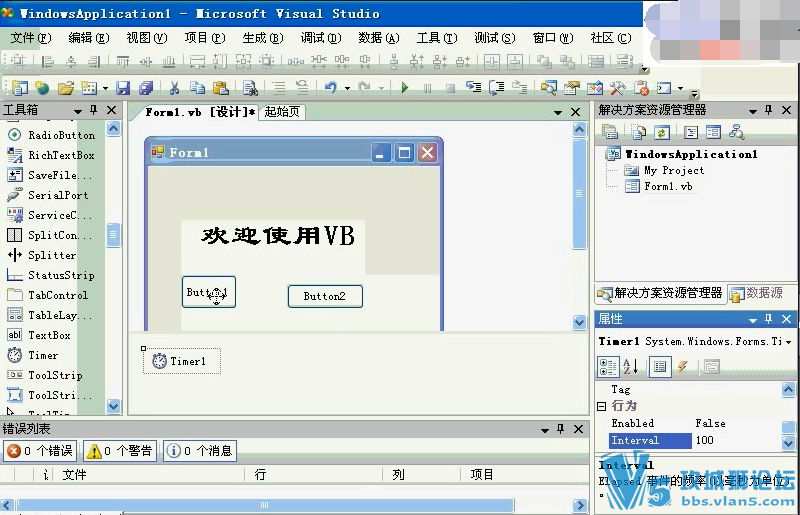This screenshot has width=800, height=515.
Task: Click the Enabled property value False
Action: point(737,424)
